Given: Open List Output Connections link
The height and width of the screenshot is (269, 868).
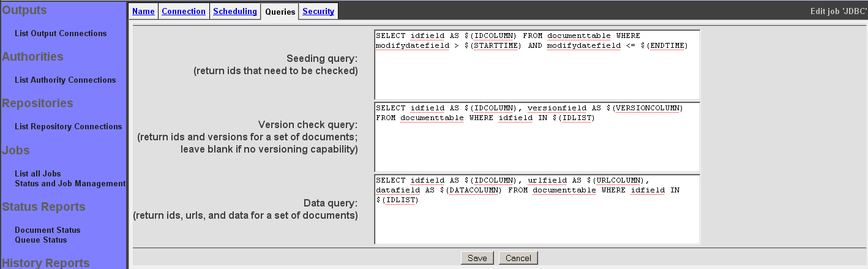Looking at the screenshot, I should pos(61,34).
